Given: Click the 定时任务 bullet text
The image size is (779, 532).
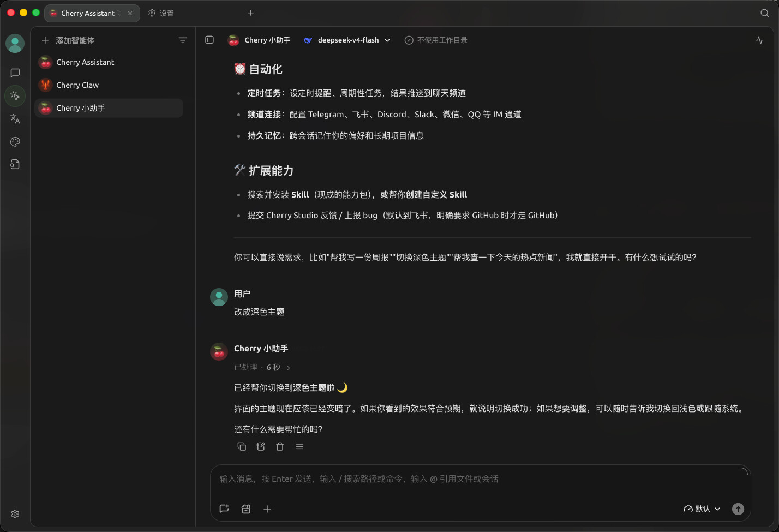Looking at the screenshot, I should pyautogui.click(x=357, y=93).
